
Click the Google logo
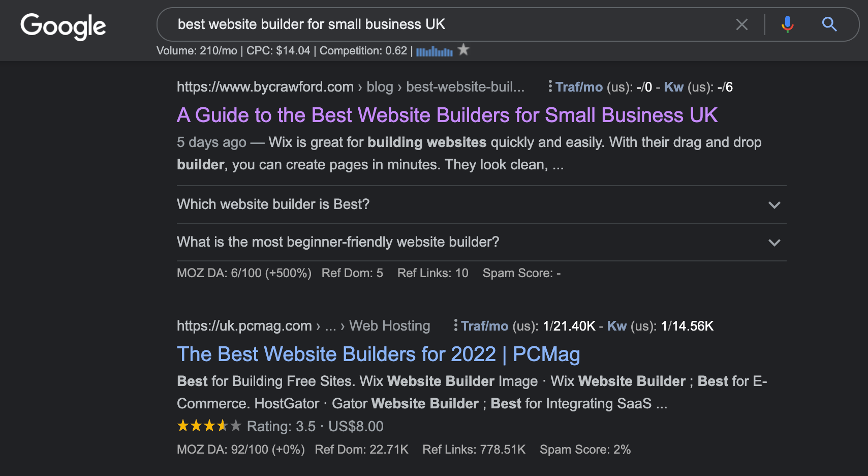[x=63, y=26]
